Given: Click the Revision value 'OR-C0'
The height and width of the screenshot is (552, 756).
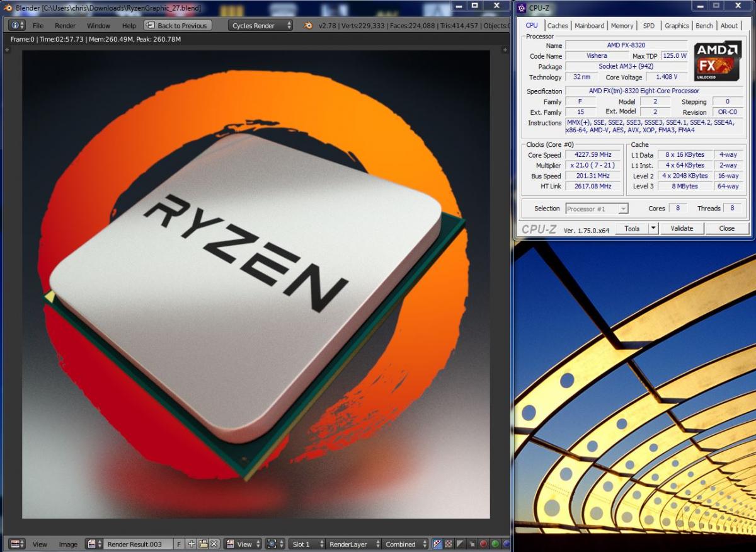Looking at the screenshot, I should tap(727, 112).
